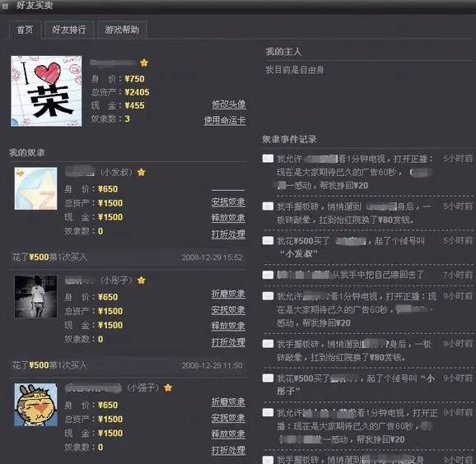Choose 打折处理 for slave 小强子
The width and height of the screenshot is (476, 464).
[228, 450]
